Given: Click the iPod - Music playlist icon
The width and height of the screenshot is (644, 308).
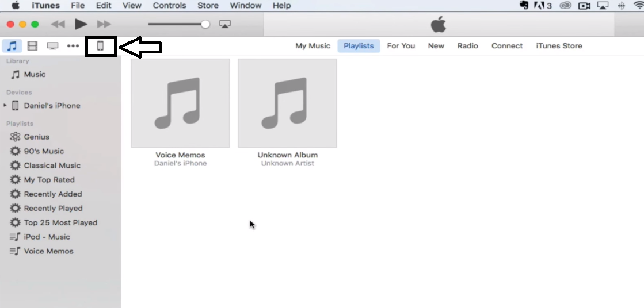Looking at the screenshot, I should click(x=15, y=237).
